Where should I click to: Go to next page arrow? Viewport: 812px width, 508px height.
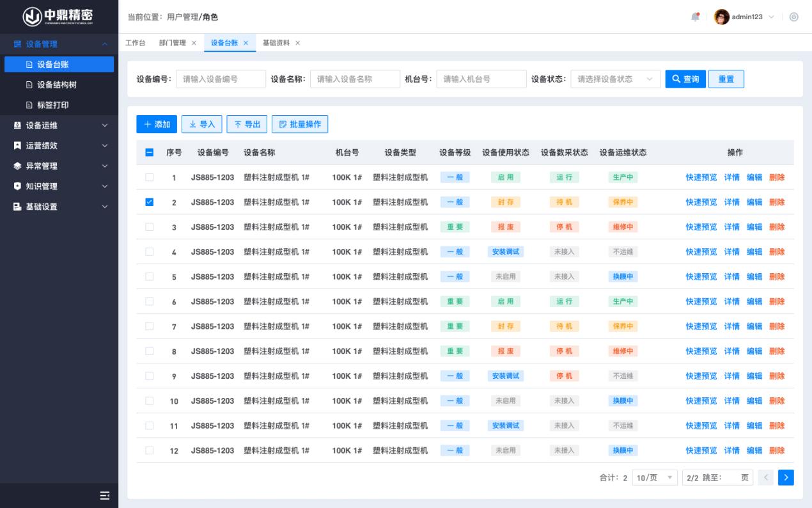pos(786,477)
